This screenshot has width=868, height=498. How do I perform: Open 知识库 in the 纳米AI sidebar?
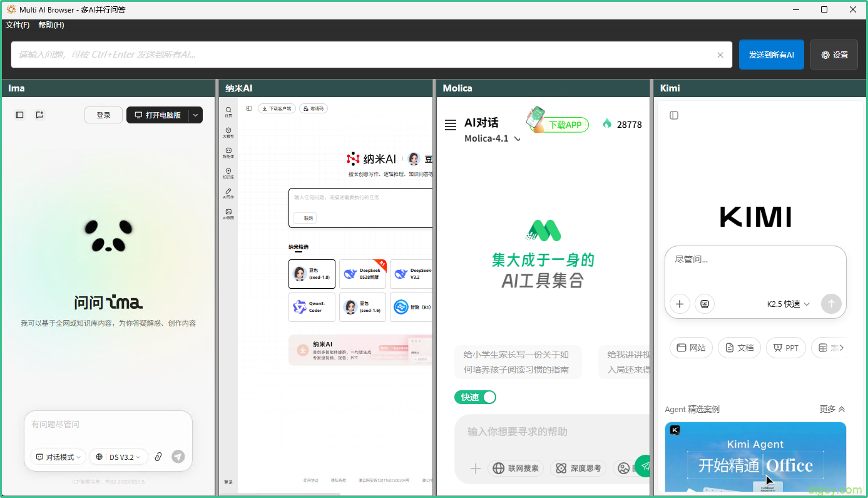click(228, 173)
